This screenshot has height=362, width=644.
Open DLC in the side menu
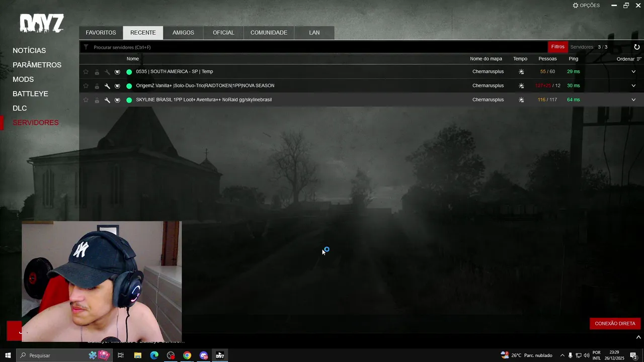click(x=20, y=108)
